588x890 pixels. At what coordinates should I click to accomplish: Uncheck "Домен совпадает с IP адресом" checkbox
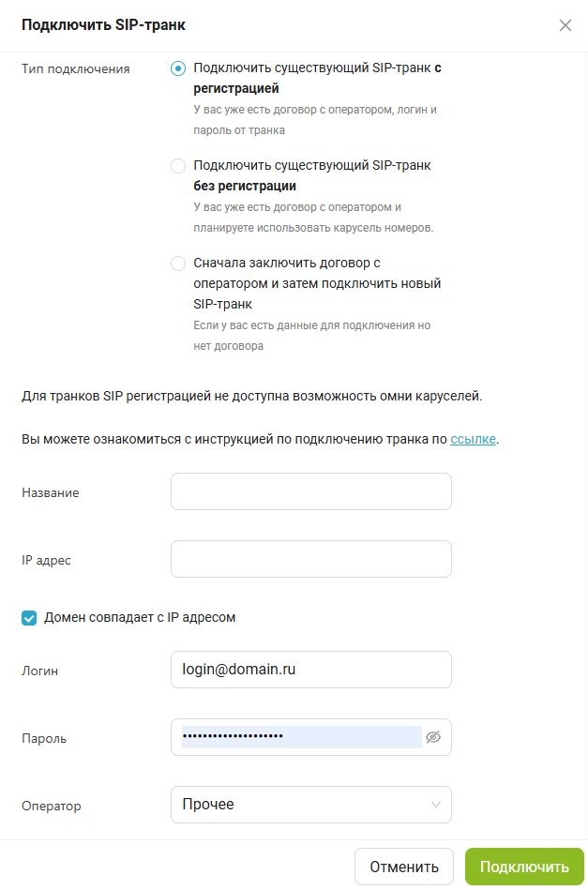(x=29, y=618)
